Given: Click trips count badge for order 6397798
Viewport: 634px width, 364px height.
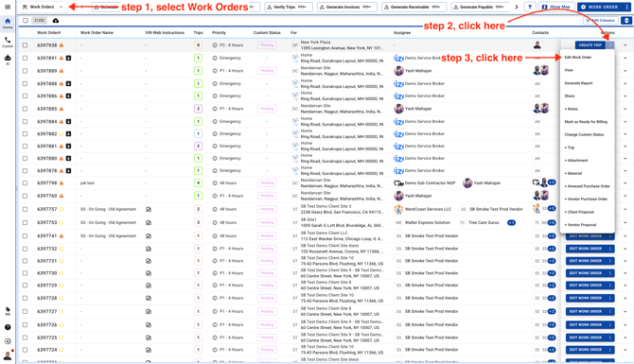Looking at the screenshot, I should (198, 183).
